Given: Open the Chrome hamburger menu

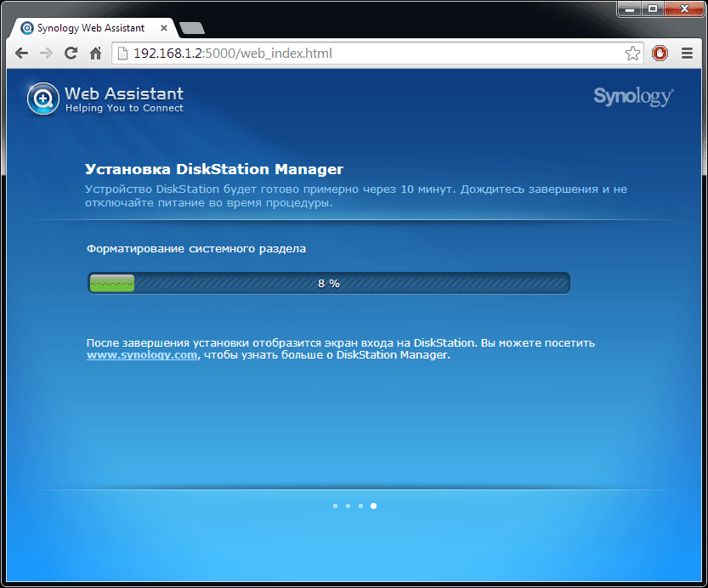Looking at the screenshot, I should tap(687, 54).
